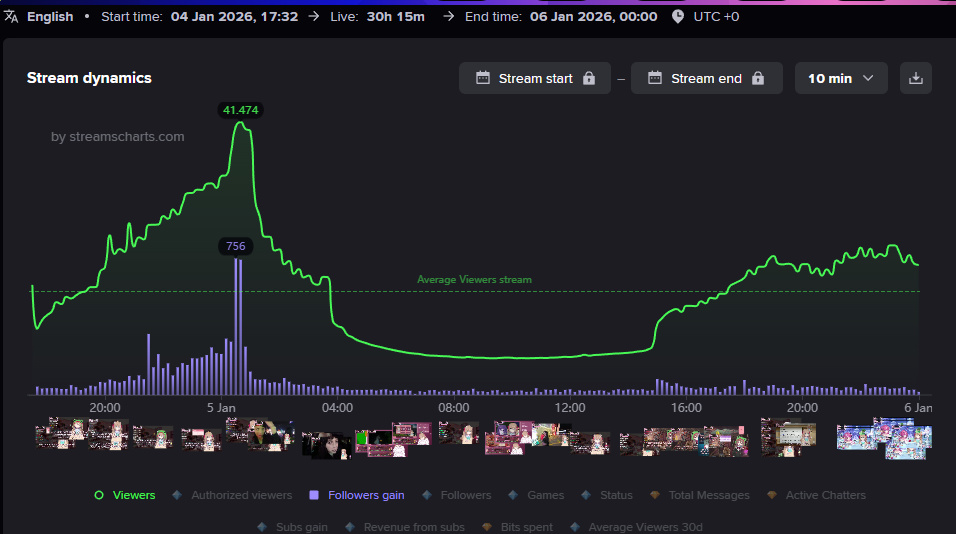The image size is (956, 534).
Task: Click the English language label
Action: pos(50,16)
